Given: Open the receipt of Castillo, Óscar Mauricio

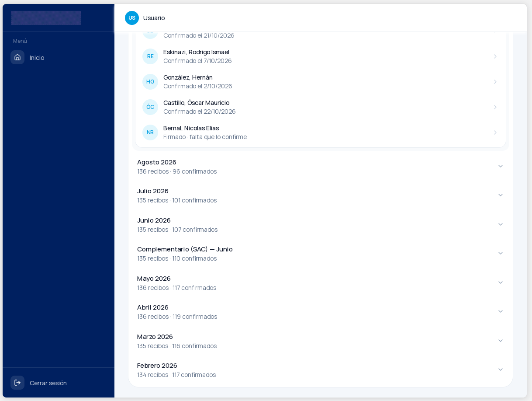Looking at the screenshot, I should point(321,107).
